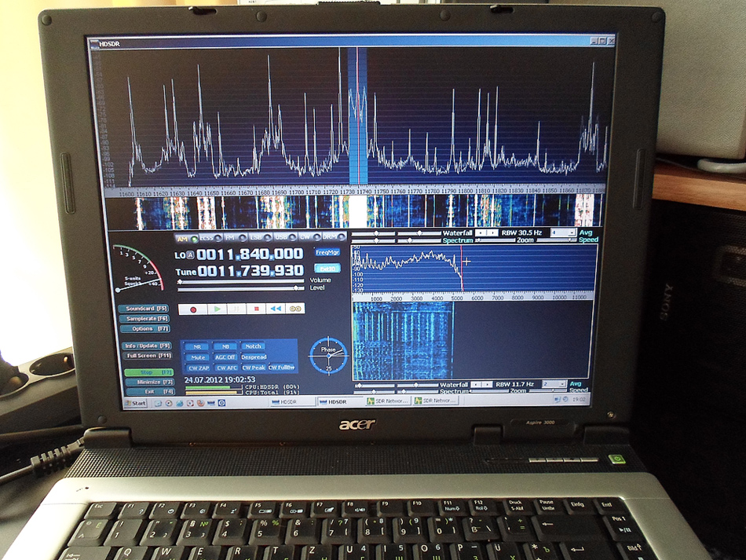This screenshot has width=746, height=560.
Task: Click the S-meter gauge
Action: (x=137, y=268)
